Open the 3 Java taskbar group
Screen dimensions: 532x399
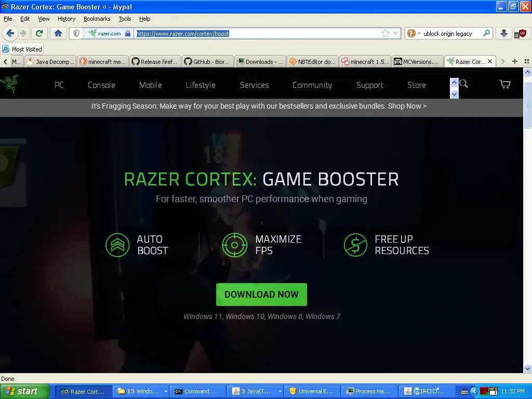tap(256, 391)
